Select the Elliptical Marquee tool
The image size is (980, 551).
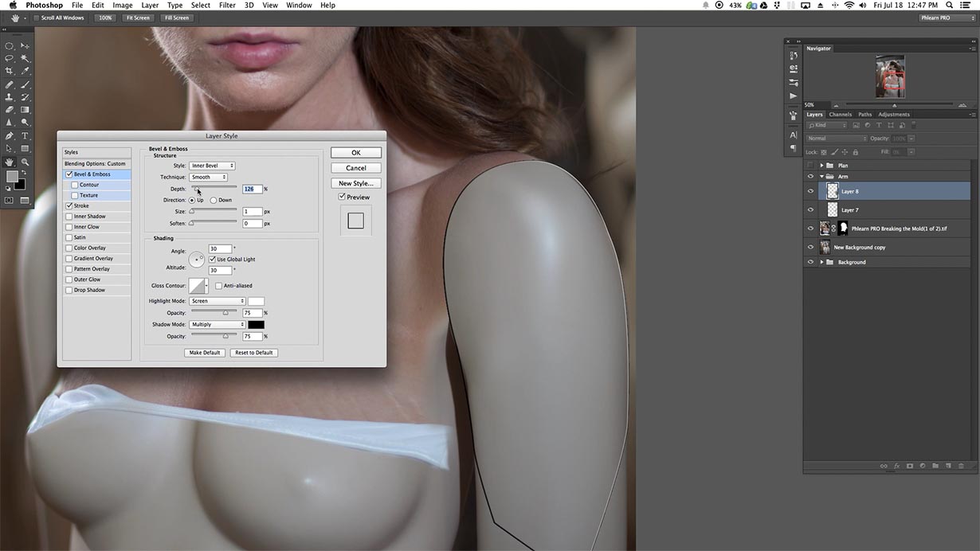tap(10, 46)
